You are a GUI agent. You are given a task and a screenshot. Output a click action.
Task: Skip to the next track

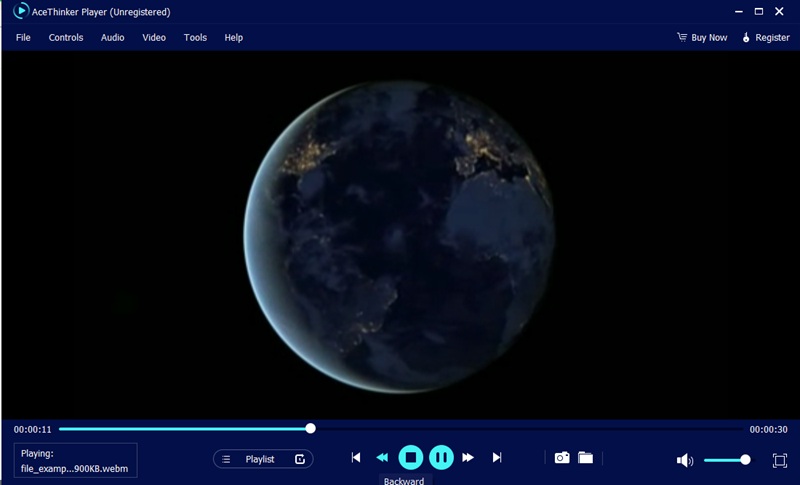[x=497, y=458]
